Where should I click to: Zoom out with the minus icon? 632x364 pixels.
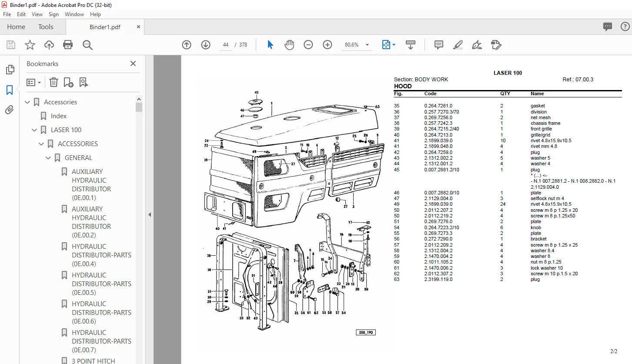click(x=308, y=45)
